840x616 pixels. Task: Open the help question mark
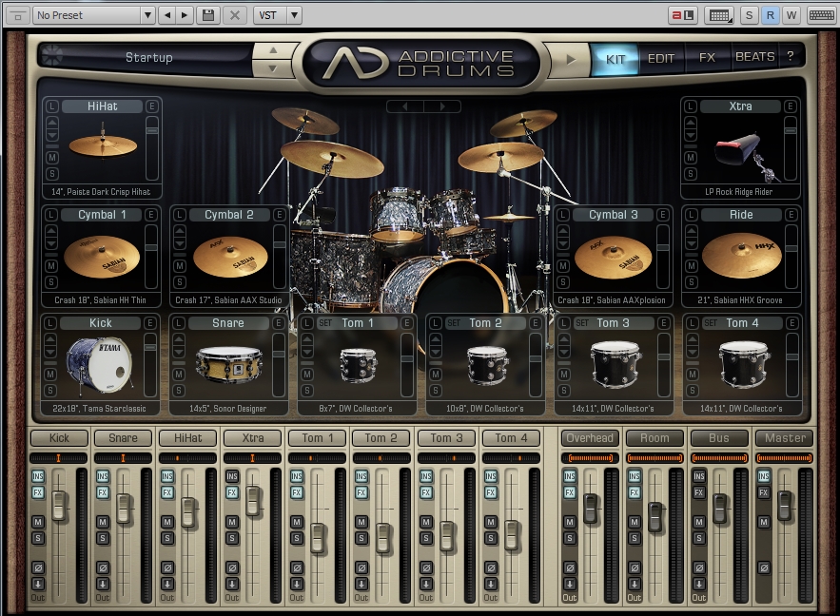click(x=791, y=56)
